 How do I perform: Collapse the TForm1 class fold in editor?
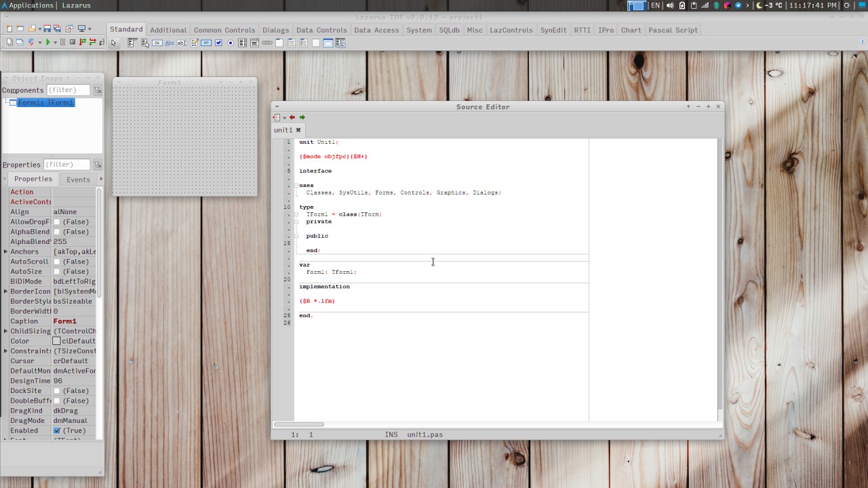(296, 214)
